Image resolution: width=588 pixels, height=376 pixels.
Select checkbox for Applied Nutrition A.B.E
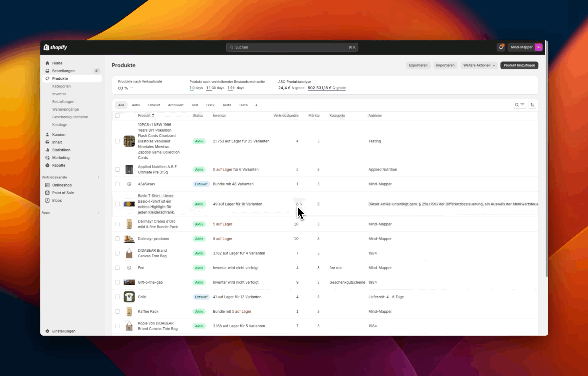(117, 169)
